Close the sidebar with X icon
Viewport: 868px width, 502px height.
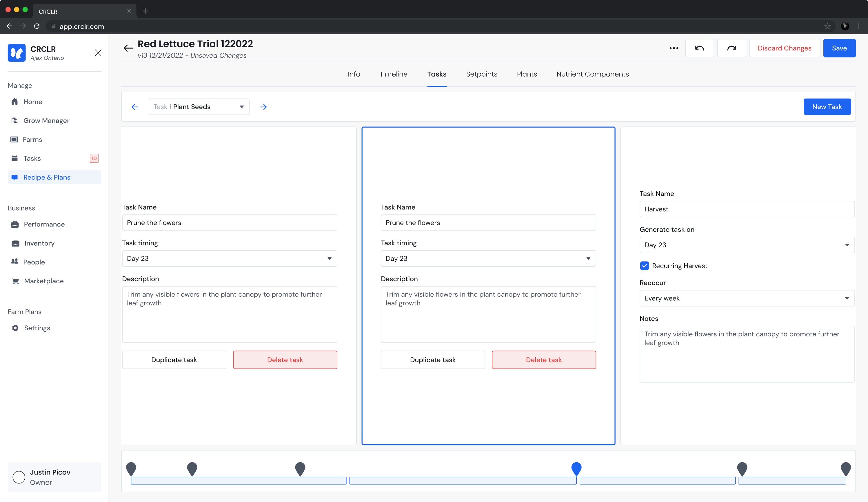[98, 53]
